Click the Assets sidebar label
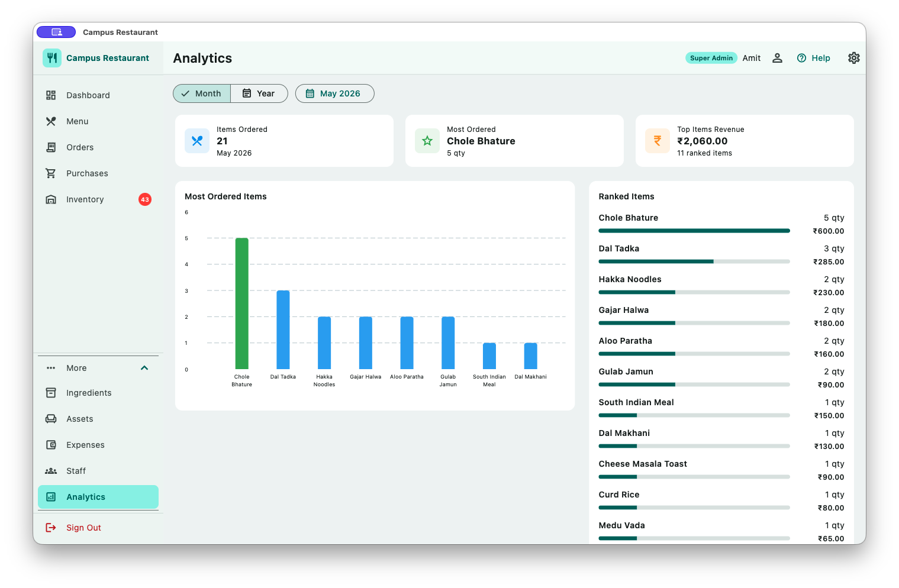The height and width of the screenshot is (588, 899). (x=80, y=419)
